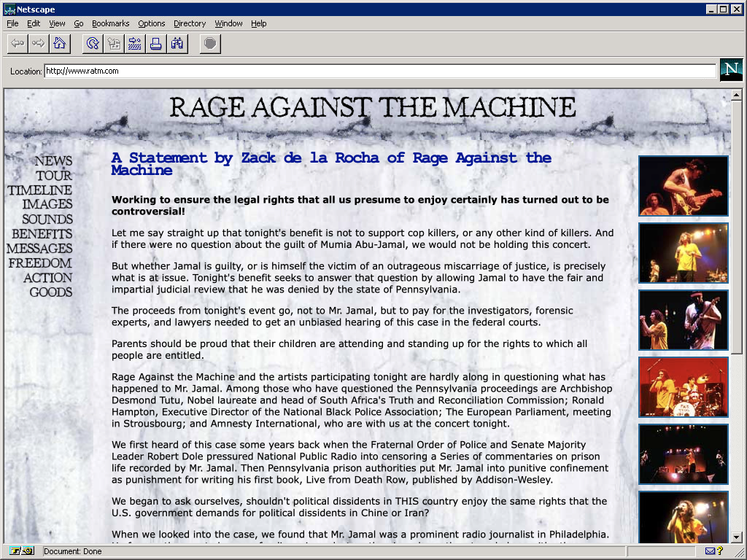Open the NEWS sidebar link
Screen dimensions: 747x560
tap(53, 160)
